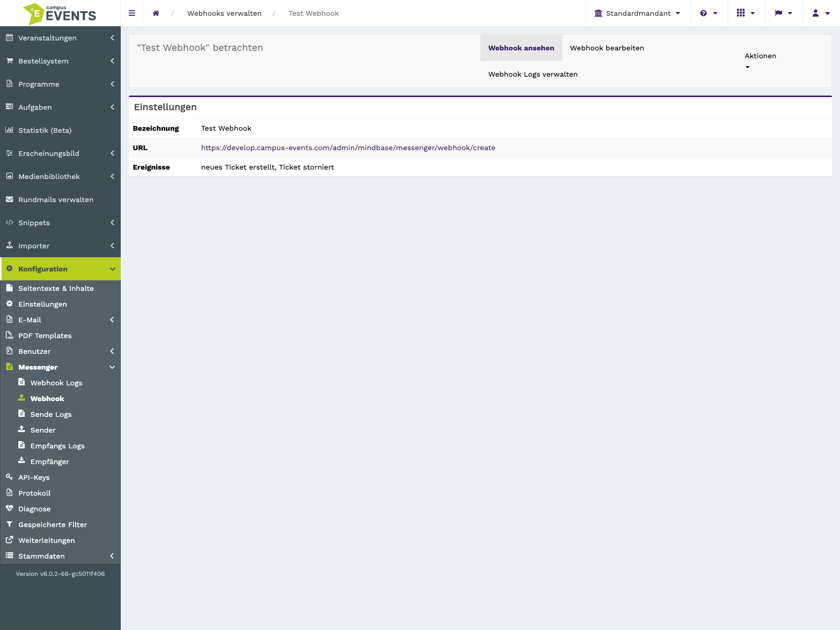Expand the Aufgaben menu
This screenshot has width=840, height=630.
click(60, 107)
